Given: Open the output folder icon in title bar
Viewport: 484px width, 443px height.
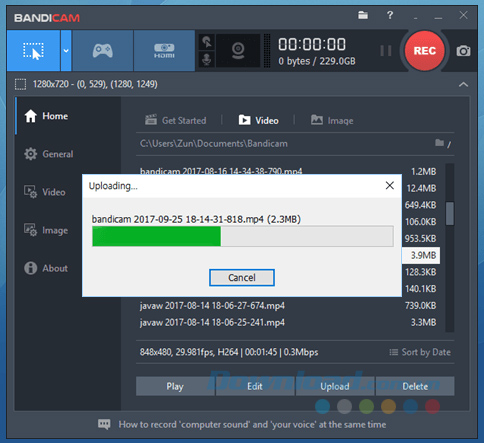Looking at the screenshot, I should tap(363, 15).
